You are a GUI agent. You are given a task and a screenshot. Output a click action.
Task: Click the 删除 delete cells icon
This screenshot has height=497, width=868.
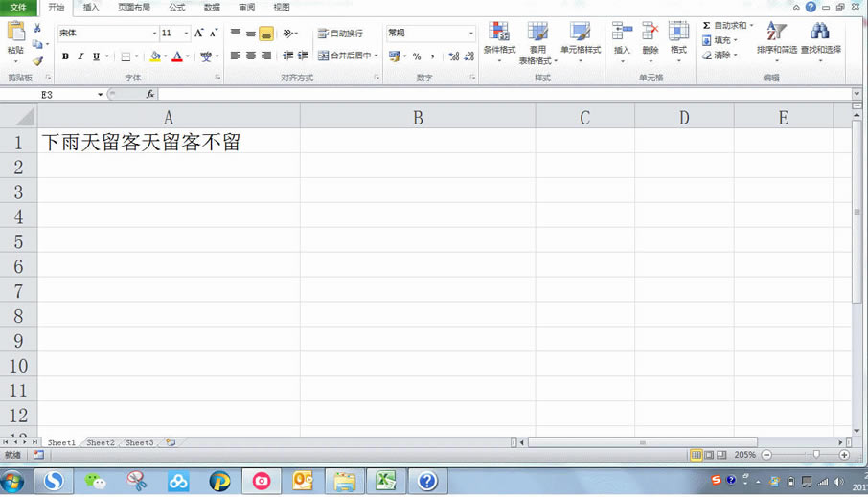tap(651, 32)
